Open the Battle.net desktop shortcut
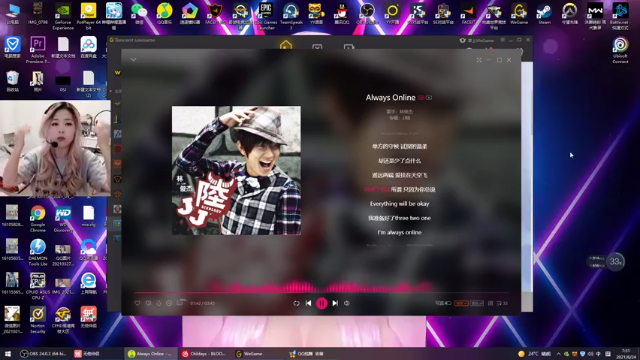This screenshot has height=360, width=640. point(620,16)
